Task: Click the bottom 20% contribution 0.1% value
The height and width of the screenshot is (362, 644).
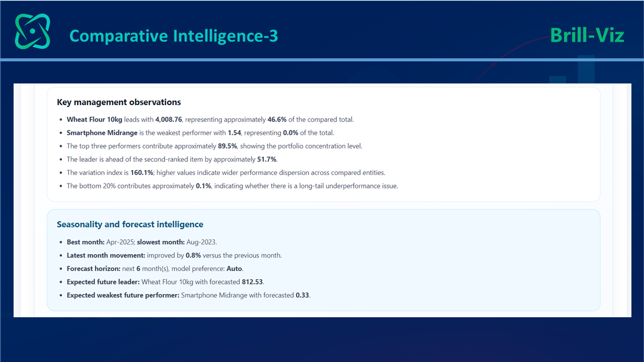Action: pyautogui.click(x=203, y=186)
